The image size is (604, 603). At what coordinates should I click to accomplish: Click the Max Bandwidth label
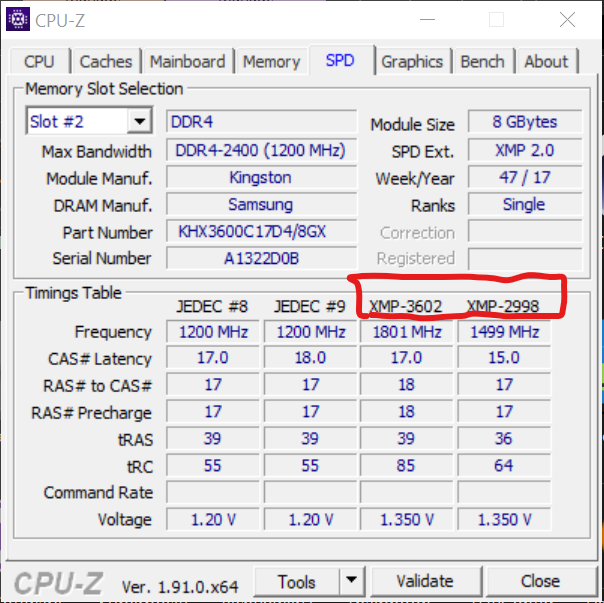point(97,151)
